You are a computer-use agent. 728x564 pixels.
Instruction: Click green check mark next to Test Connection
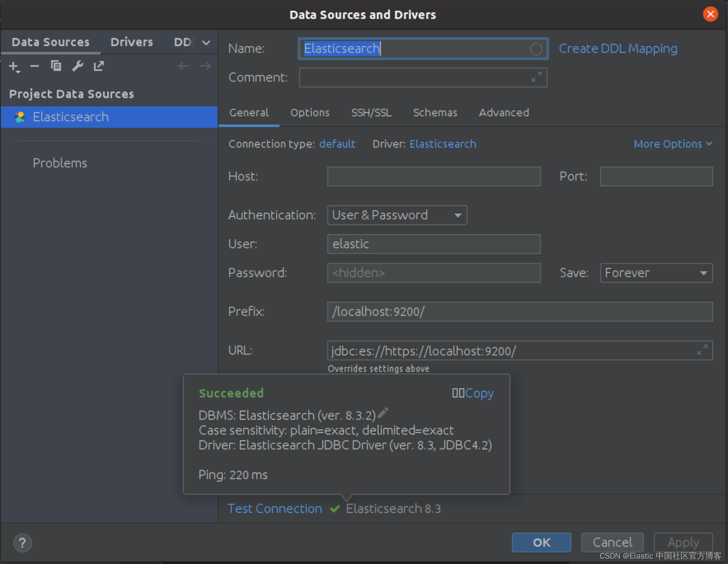tap(335, 509)
